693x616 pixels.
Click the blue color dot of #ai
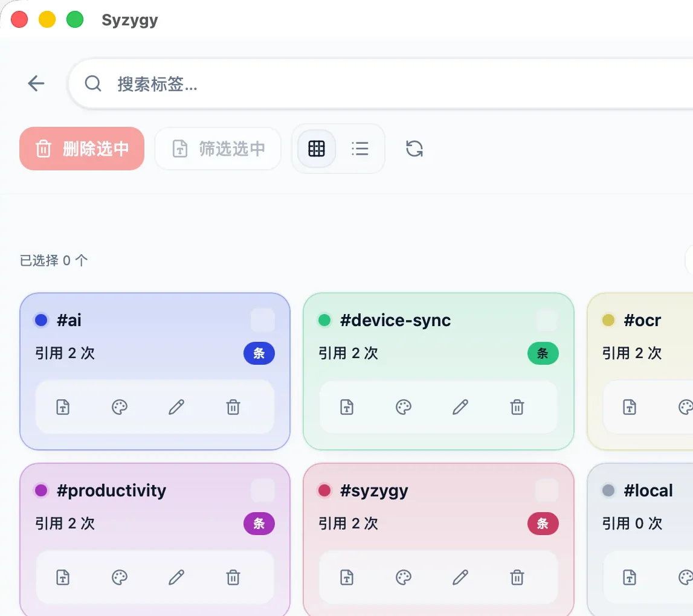[41, 320]
